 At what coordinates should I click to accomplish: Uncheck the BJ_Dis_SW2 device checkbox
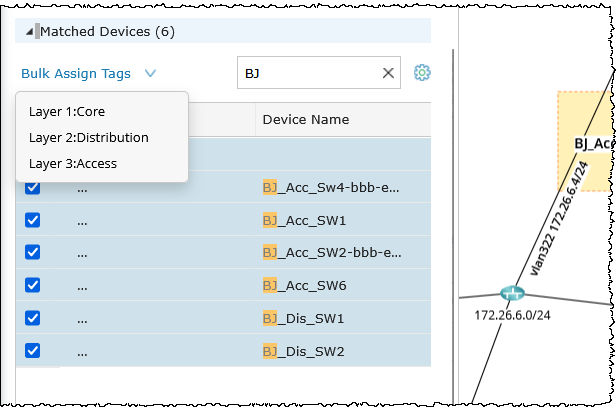point(32,351)
